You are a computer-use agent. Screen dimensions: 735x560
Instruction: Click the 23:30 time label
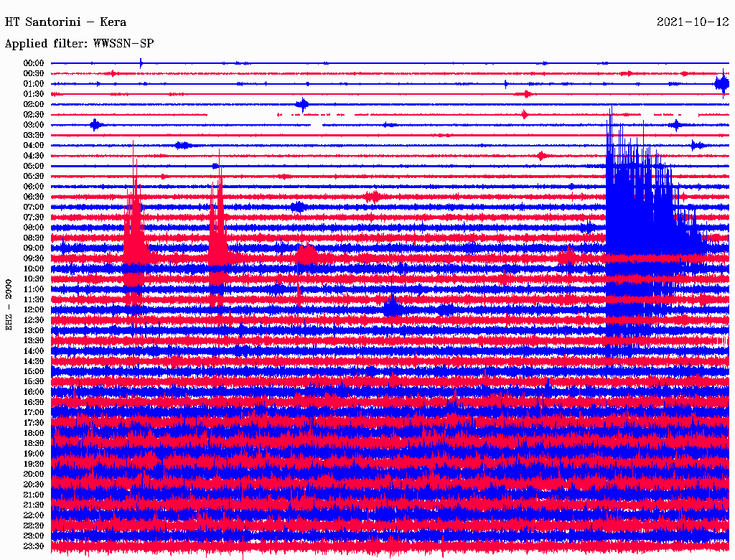click(x=34, y=546)
